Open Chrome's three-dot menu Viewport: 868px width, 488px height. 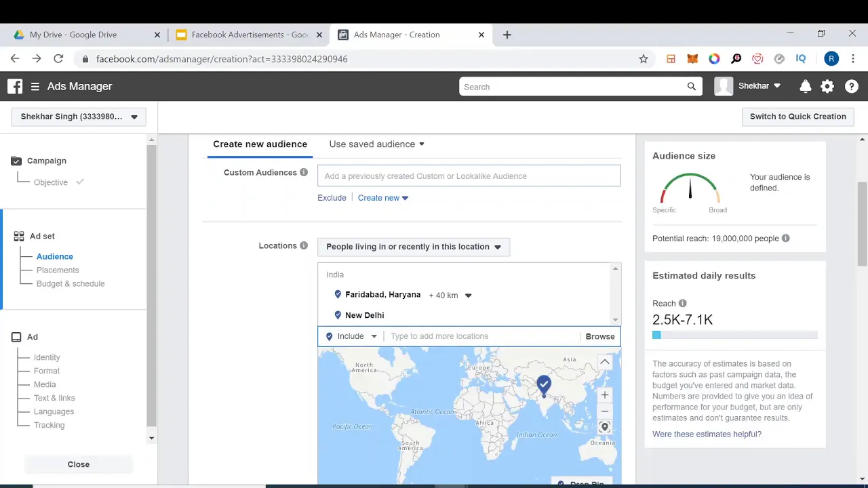coord(853,59)
